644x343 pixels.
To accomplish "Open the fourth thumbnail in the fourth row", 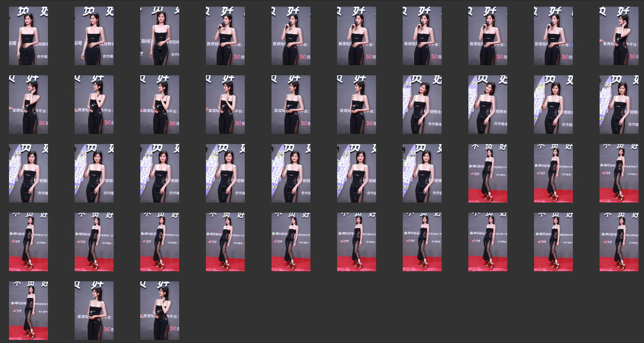I will pos(225,242).
